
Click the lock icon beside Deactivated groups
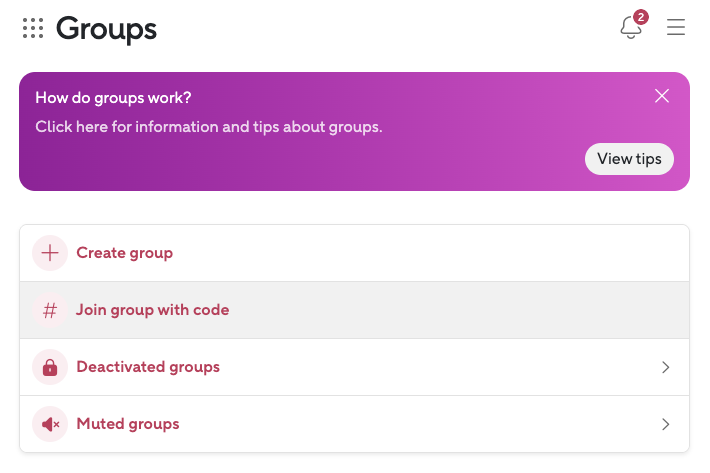coord(49,367)
